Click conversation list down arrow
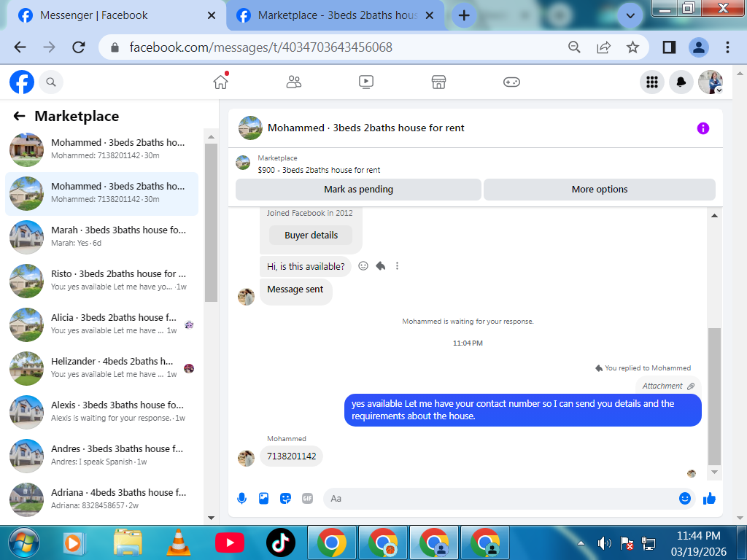The width and height of the screenshot is (747, 560). (211, 518)
